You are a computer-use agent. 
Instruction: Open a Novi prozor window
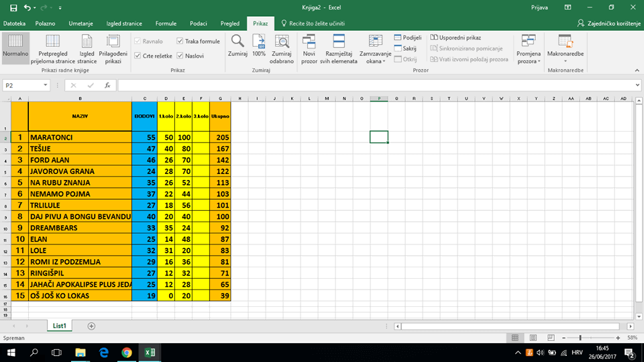click(309, 42)
